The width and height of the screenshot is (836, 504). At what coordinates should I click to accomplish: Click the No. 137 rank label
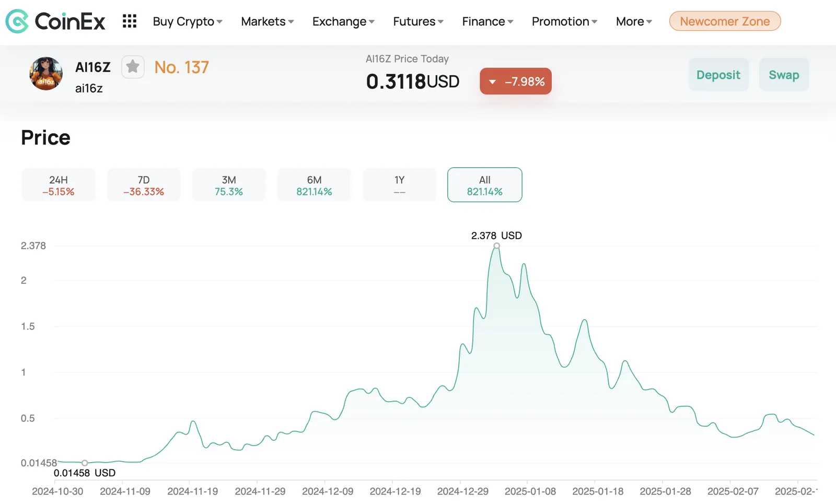[181, 67]
